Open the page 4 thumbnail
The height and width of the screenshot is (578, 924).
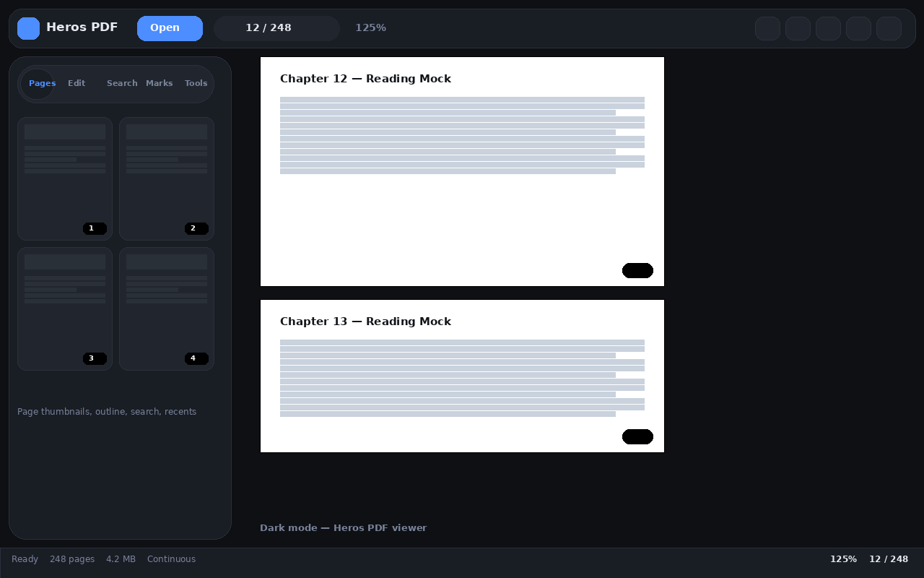click(167, 309)
